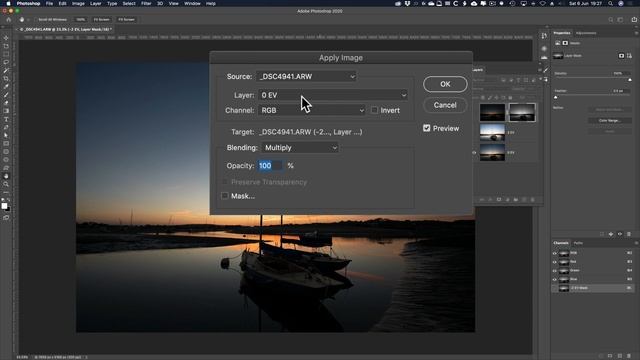Click the share icon at top right
The width and height of the screenshot is (640, 360).
[x=633, y=19]
